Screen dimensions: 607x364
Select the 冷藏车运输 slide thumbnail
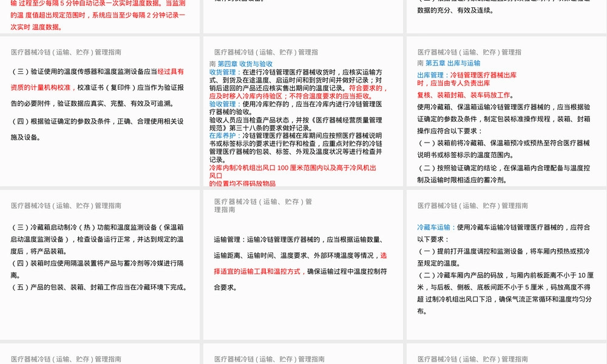[507, 265]
